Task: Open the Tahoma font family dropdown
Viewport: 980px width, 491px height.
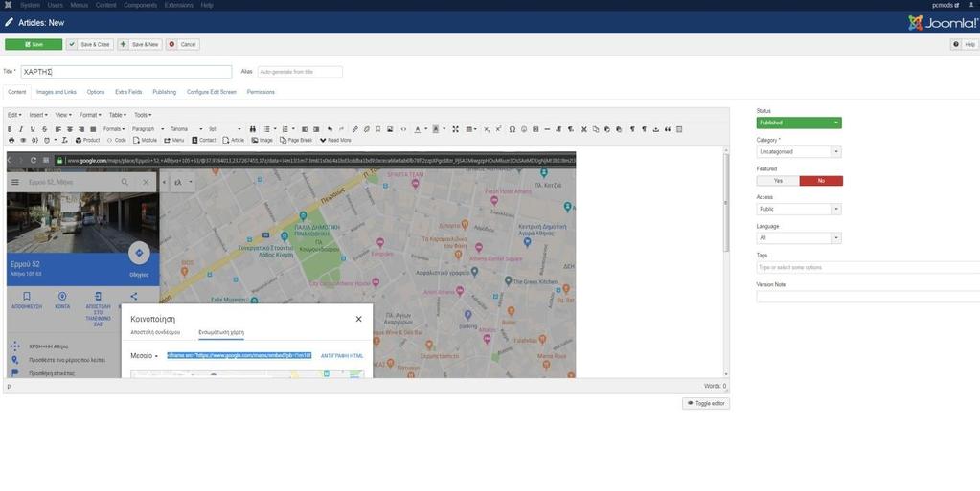Action: tap(186, 129)
